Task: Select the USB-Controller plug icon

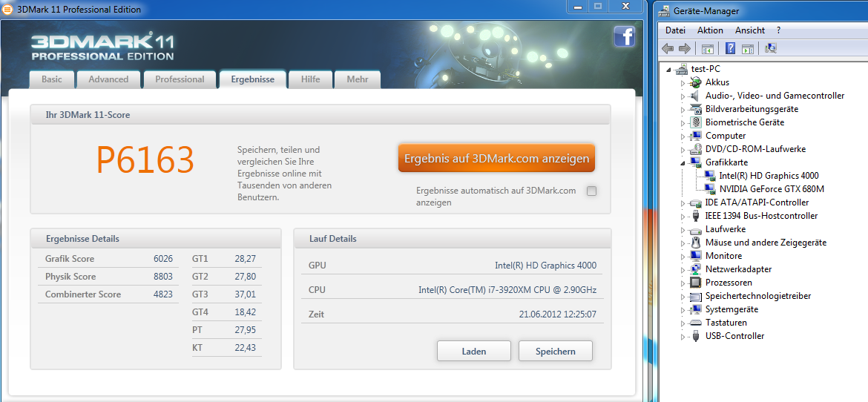Action: click(x=696, y=335)
